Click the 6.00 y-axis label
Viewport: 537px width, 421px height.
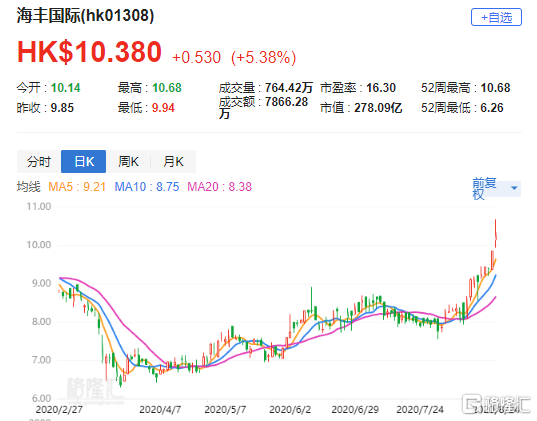41,398
